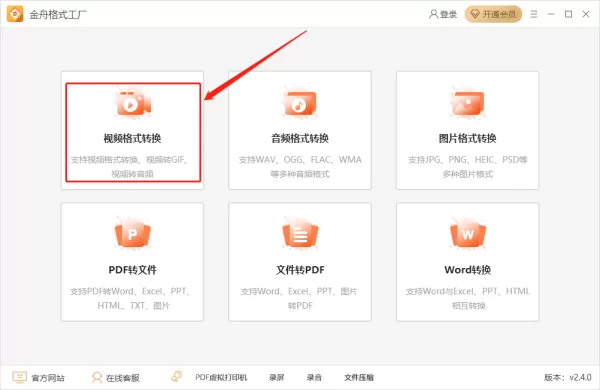Click the description 支持JPG、PNG、HEIC、PSD等
The width and height of the screenshot is (600, 390).
468,160
